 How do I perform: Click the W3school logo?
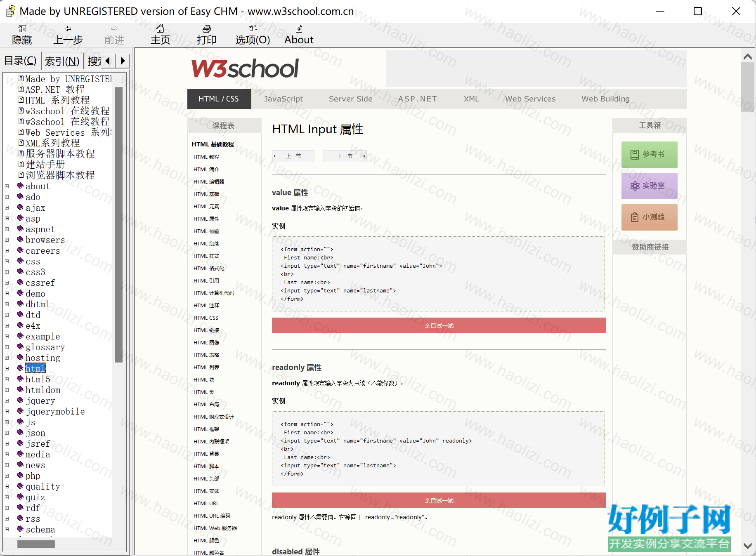[x=245, y=68]
